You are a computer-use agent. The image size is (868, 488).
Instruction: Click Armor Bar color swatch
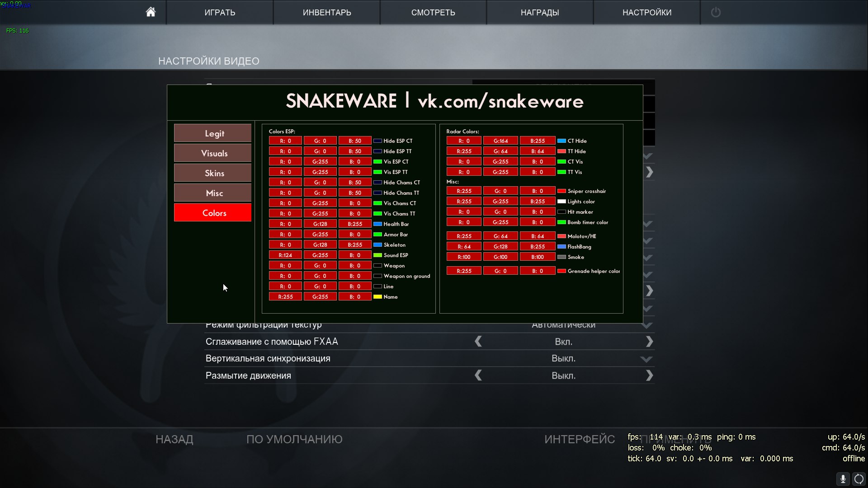(x=377, y=235)
